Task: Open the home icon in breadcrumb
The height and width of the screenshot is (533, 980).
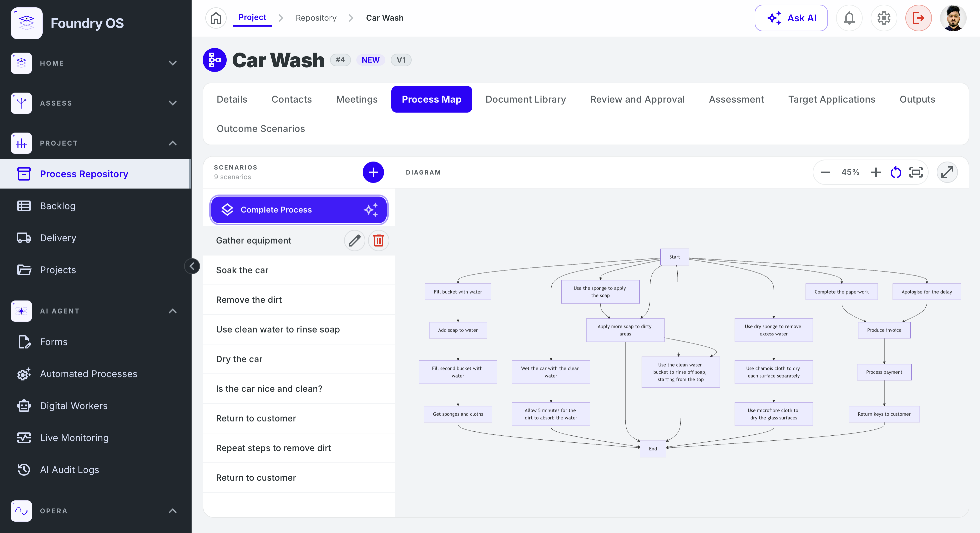Action: click(x=216, y=18)
